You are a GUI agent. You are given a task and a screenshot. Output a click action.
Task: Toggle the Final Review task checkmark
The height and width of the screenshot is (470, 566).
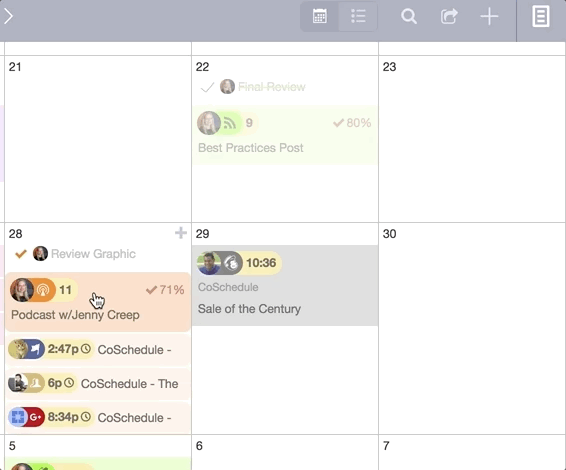tap(207, 87)
